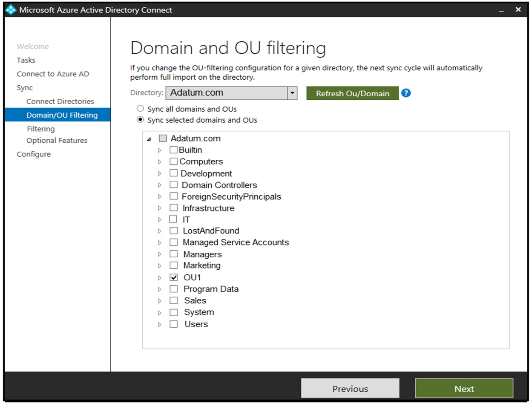Go to the Welcome step
532x404 pixels.
pos(33,46)
